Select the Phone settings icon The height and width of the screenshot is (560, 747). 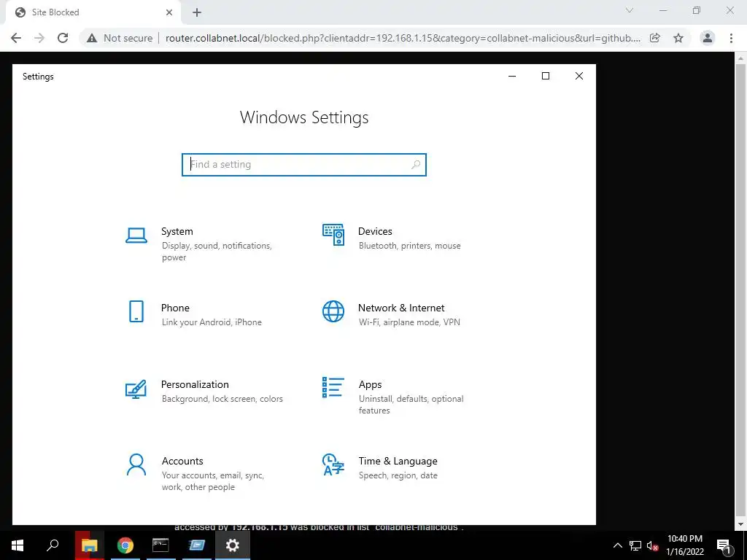click(x=136, y=311)
